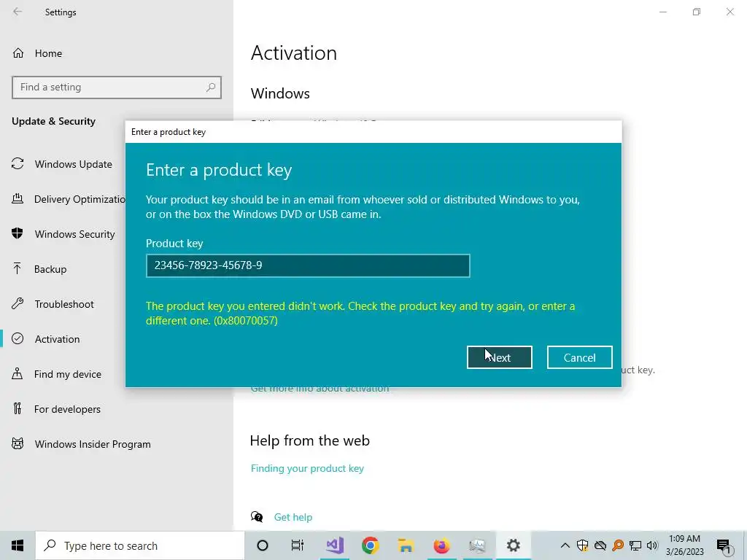Open File Explorer from the taskbar
The width and height of the screenshot is (747, 560).
tap(406, 545)
